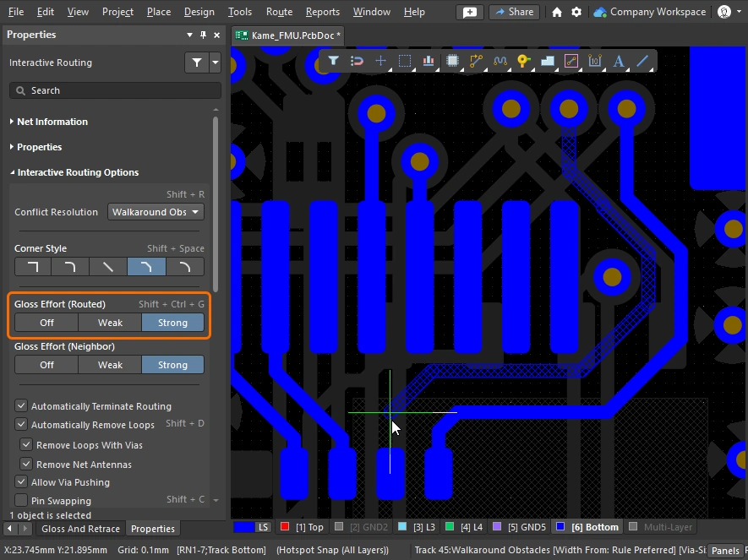This screenshot has height=560, width=748.
Task: Uncheck Automatically Terminate Routing
Action: [x=22, y=406]
